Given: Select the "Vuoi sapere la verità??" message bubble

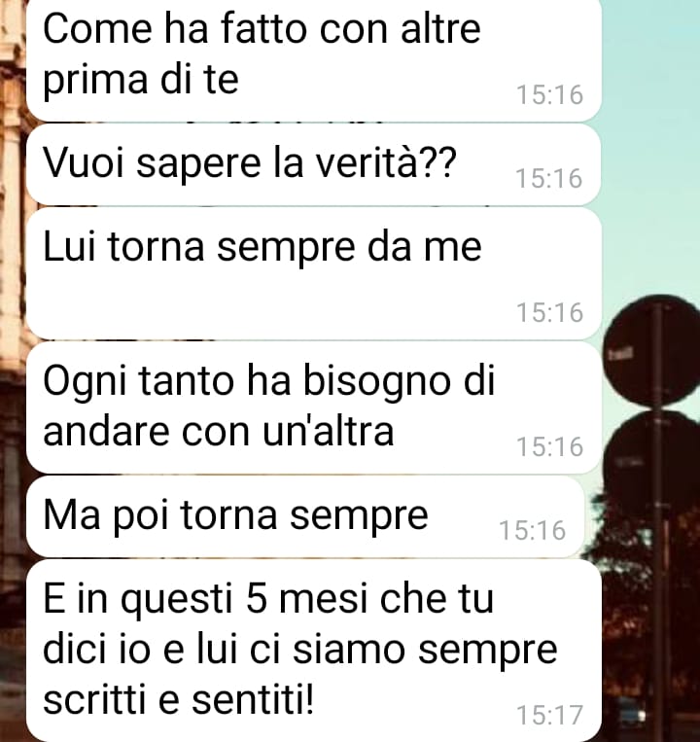Looking at the screenshot, I should [x=314, y=164].
